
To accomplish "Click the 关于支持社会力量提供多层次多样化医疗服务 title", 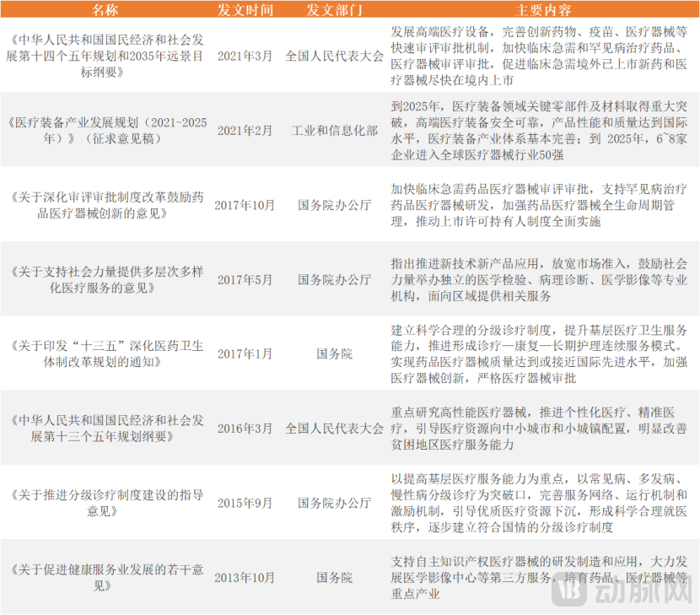I will pyautogui.click(x=105, y=279).
